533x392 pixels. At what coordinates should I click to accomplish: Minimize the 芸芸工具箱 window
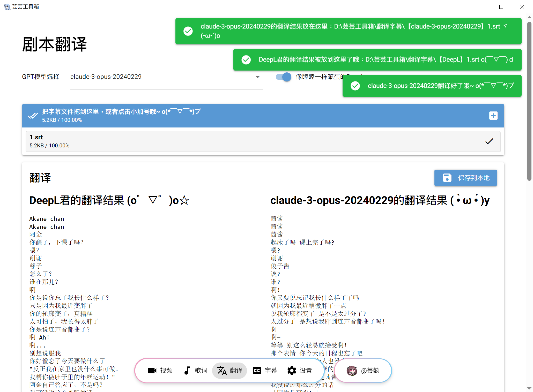[480, 7]
